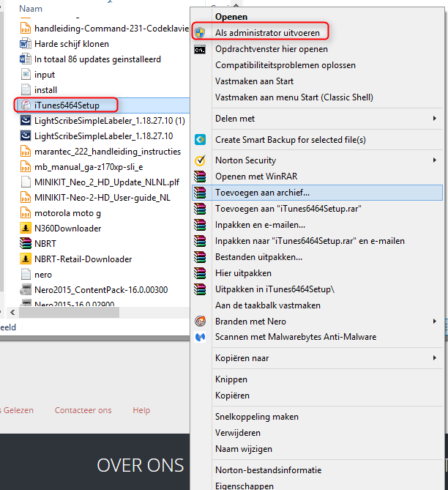Click the file list horizontal scrollbar thumb
This screenshot has height=490, width=448.
[x=69, y=312]
